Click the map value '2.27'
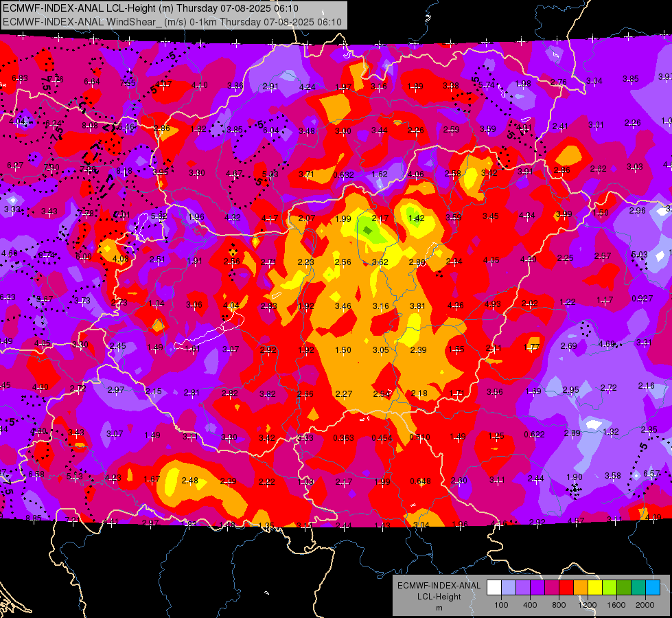672x618 pixels. pyautogui.click(x=344, y=393)
